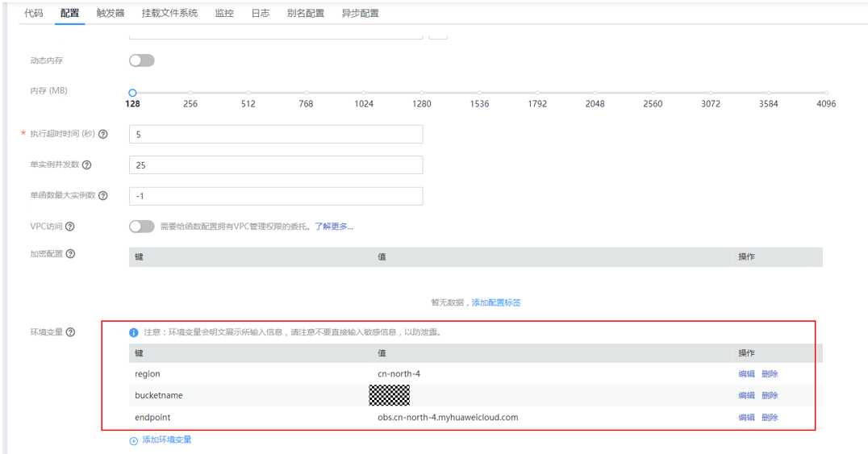Click the 执行超时时间 input field
Viewport: 868px width, 454px height.
276,134
